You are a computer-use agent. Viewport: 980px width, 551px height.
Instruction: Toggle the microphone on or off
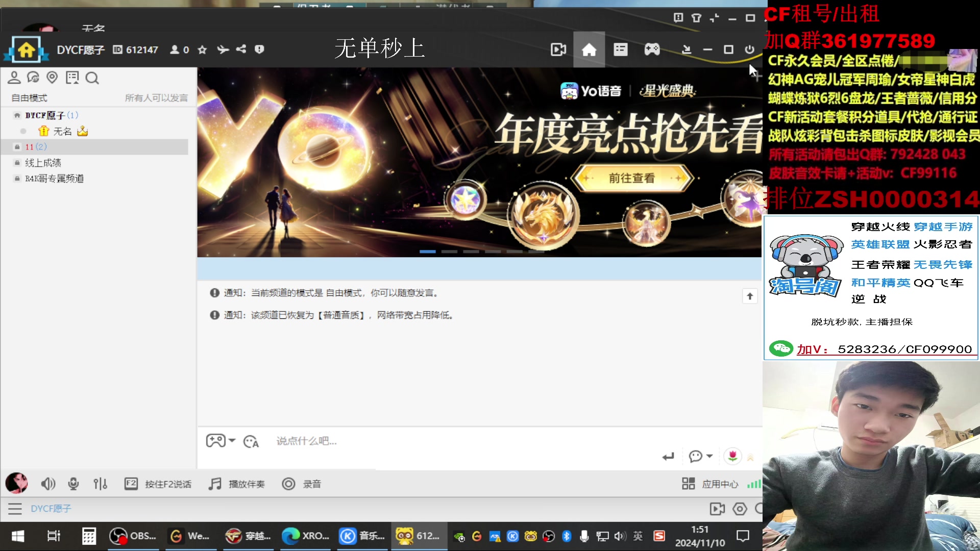(x=73, y=484)
